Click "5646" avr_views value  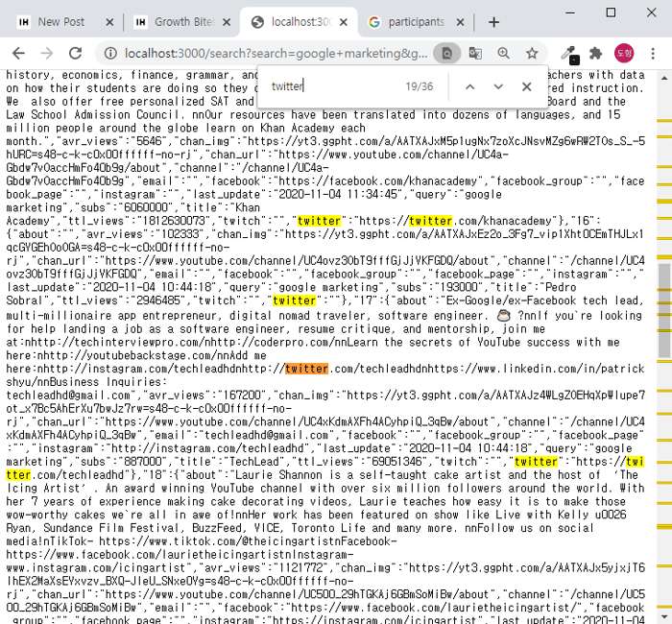pyautogui.click(x=149, y=141)
